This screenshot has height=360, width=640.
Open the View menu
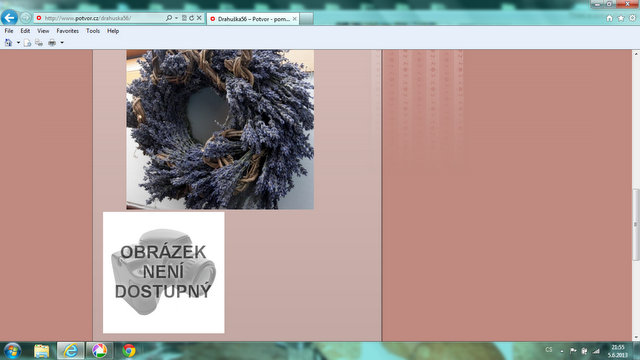(43, 31)
